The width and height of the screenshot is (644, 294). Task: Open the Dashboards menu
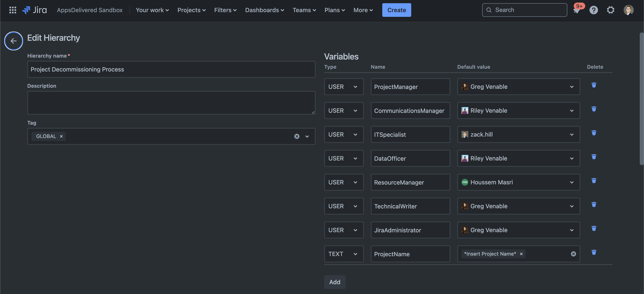click(x=264, y=10)
